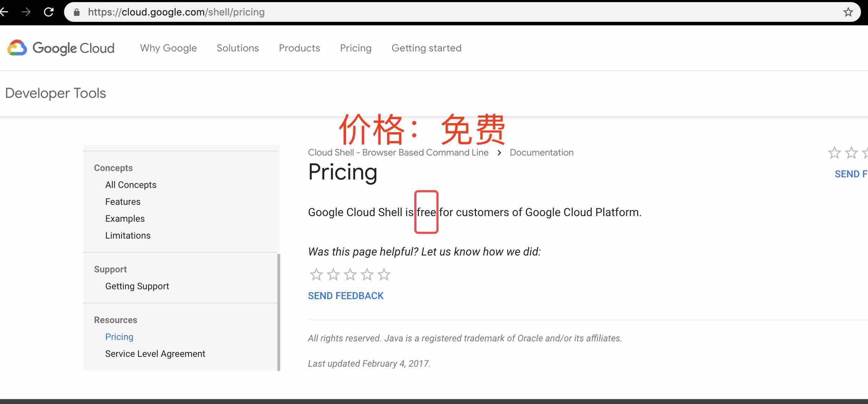
Task: Open the Documentation breadcrumb link
Action: [541, 152]
